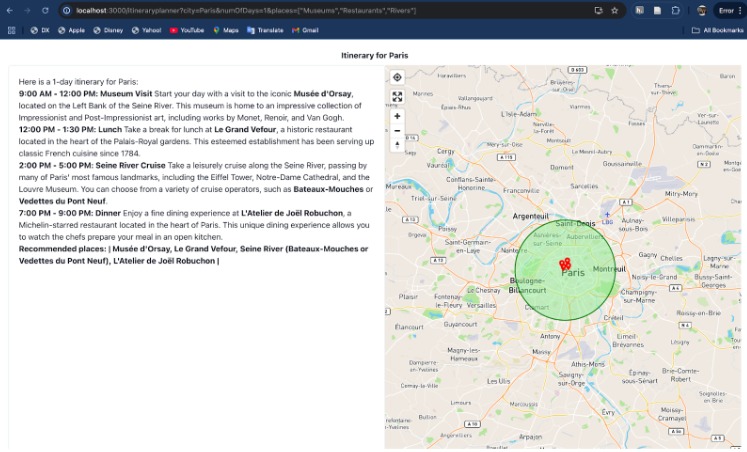Open the install app icon in address bar
This screenshot has height=452, width=747.
point(598,10)
